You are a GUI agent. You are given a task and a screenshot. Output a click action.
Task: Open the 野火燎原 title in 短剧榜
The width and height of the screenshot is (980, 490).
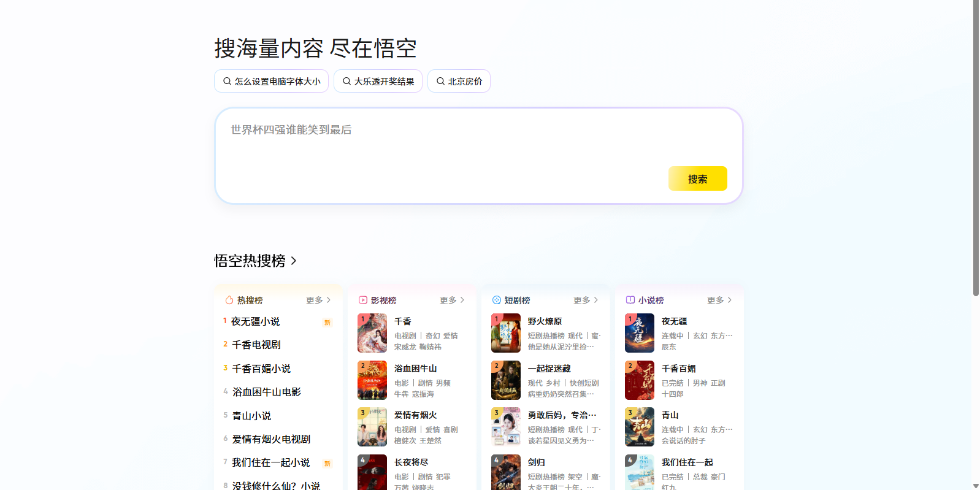click(545, 321)
